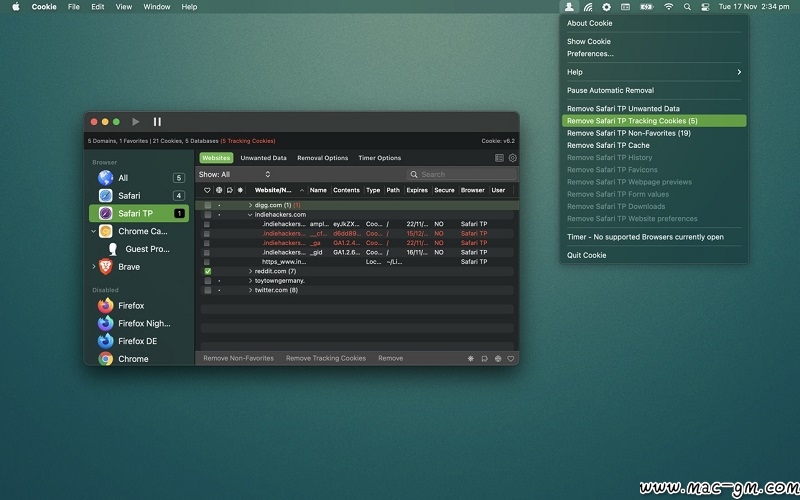Click the Guest Profile silhouette icon
Screen dimensions: 800x500
(113, 249)
